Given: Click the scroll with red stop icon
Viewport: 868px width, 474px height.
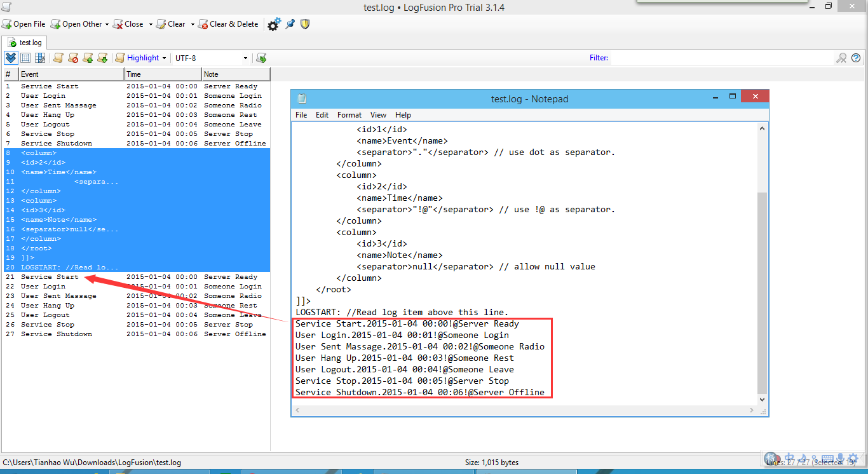Looking at the screenshot, I should point(73,58).
